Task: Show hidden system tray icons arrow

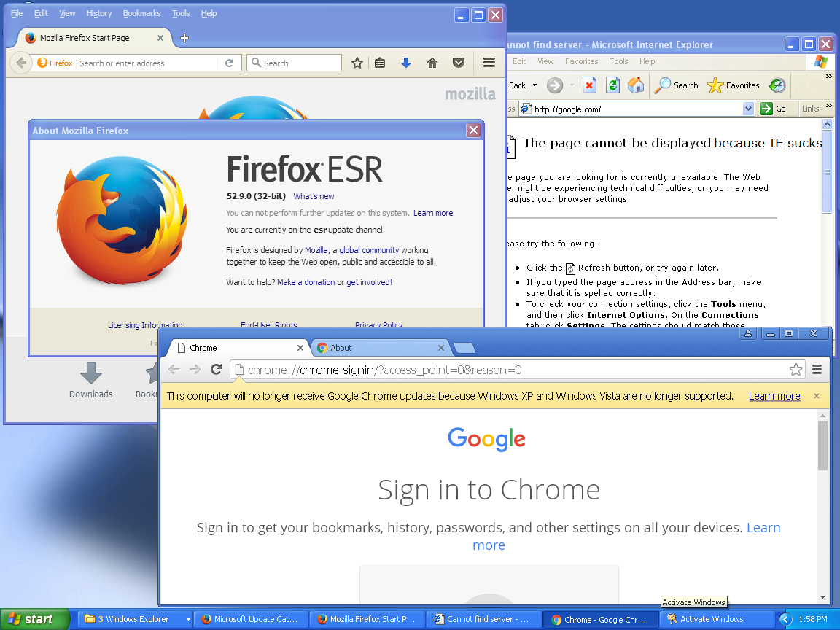Action: point(785,619)
